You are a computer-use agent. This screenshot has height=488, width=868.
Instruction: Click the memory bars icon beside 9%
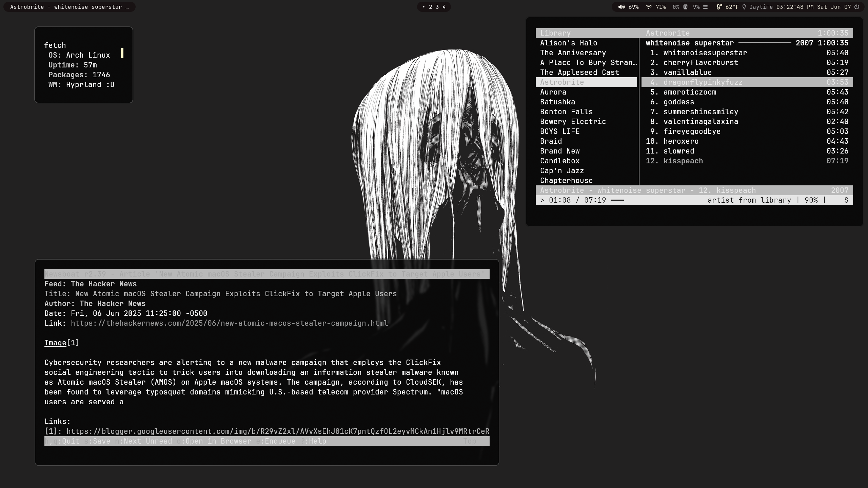click(706, 7)
